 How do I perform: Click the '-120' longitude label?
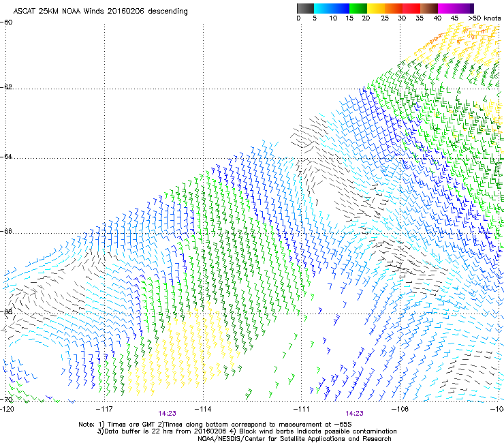click(6, 409)
